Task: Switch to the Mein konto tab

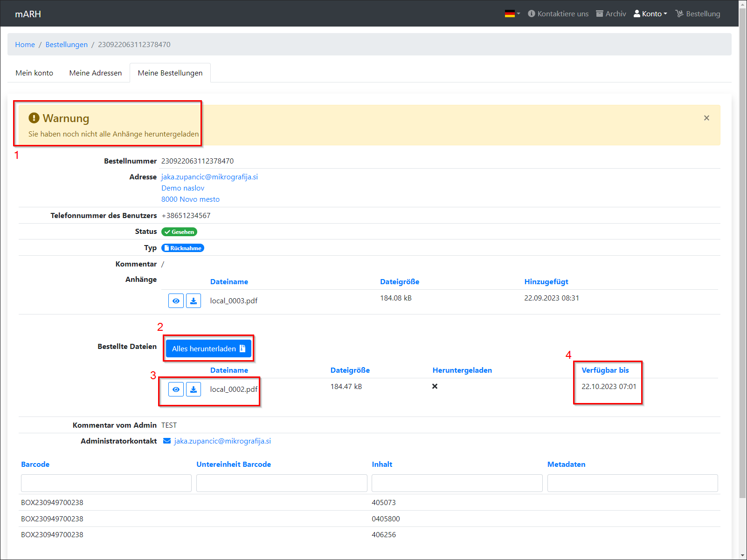Action: [35, 73]
